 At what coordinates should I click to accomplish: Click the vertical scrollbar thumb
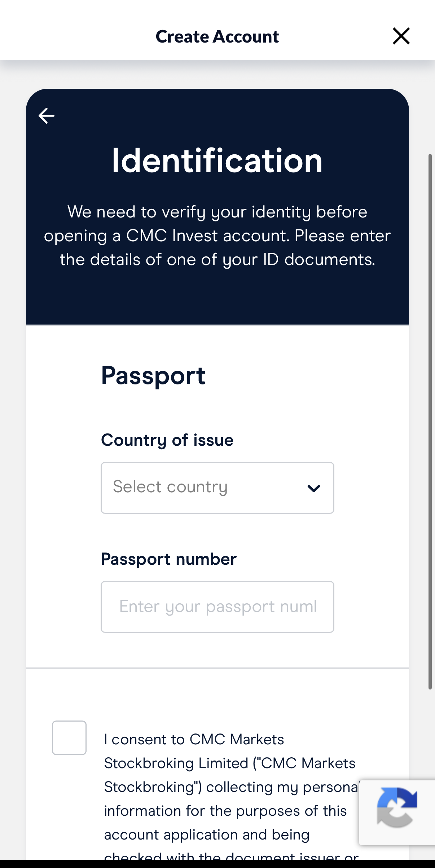click(430, 422)
